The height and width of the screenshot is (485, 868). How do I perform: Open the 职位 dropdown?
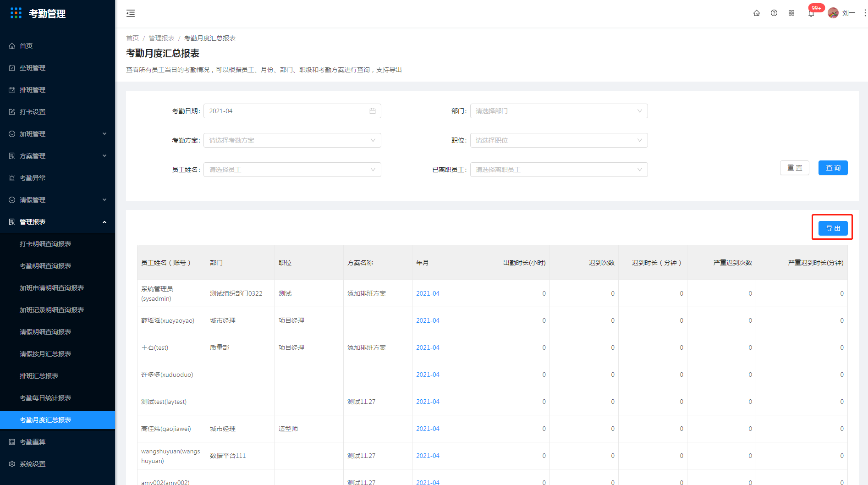(x=559, y=140)
